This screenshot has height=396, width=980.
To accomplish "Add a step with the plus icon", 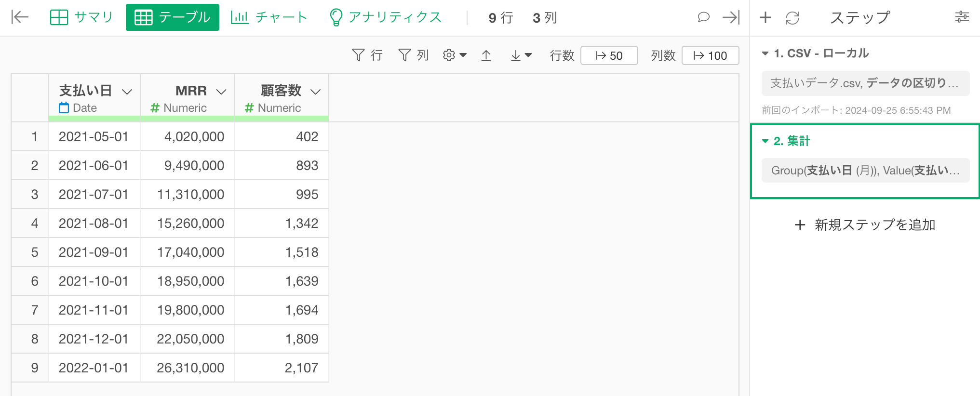I will (765, 18).
